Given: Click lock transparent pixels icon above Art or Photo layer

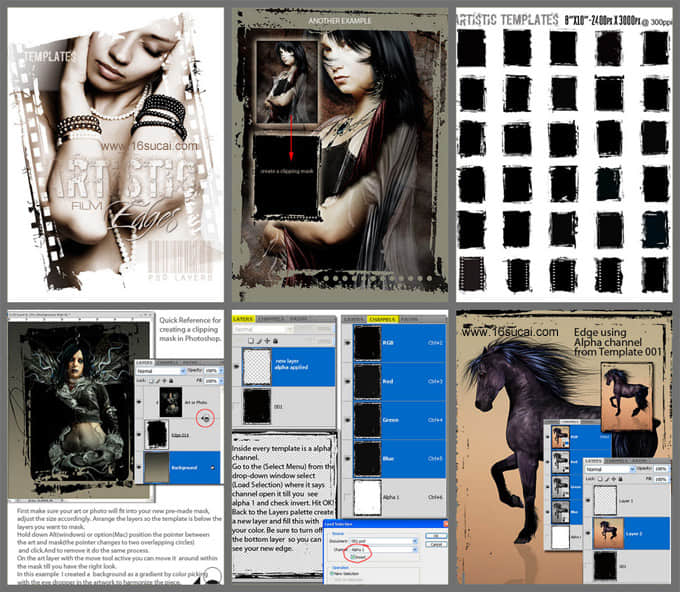Looking at the screenshot, I should click(151, 381).
